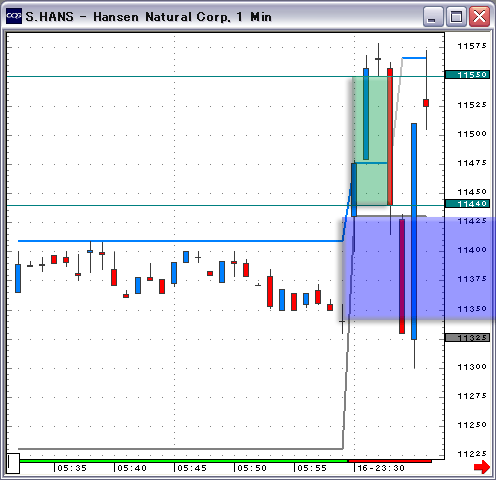Click the red session bar segment at bottom
This screenshot has height=480, width=496.
point(390,461)
